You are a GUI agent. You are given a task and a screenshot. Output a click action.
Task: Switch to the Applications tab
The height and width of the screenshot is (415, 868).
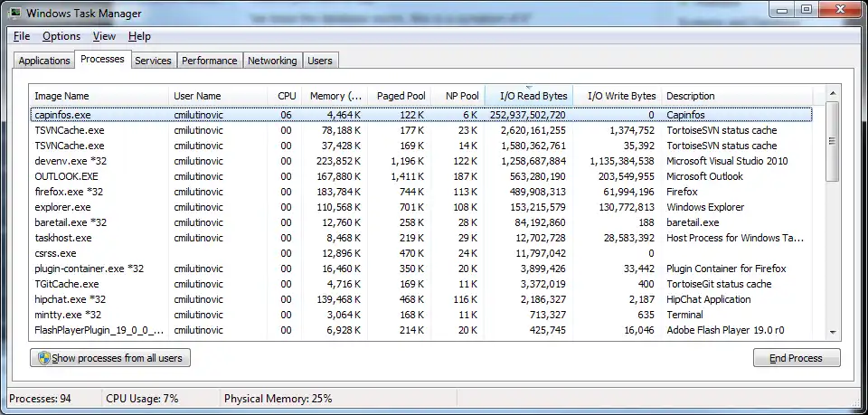[x=44, y=61]
